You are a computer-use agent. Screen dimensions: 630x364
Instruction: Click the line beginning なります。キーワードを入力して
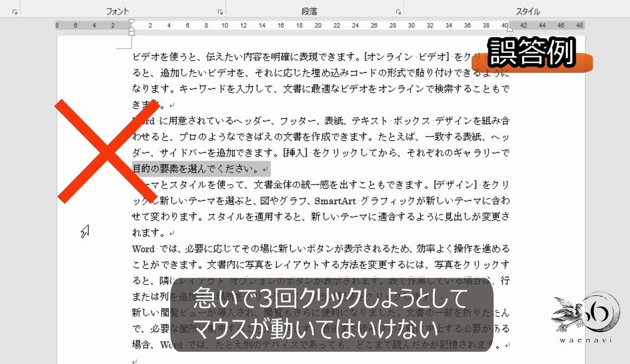click(x=320, y=88)
